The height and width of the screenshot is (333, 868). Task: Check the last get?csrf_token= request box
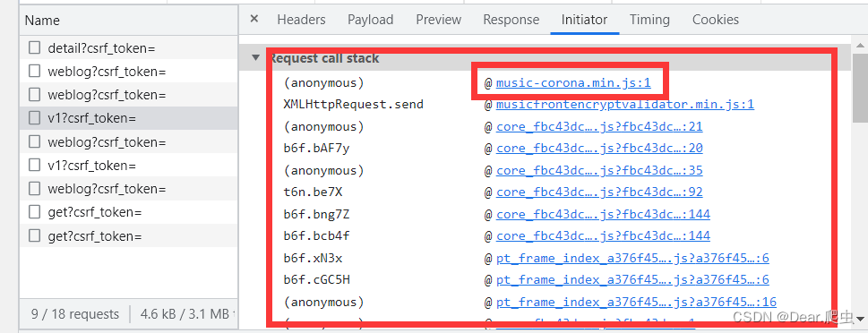35,236
